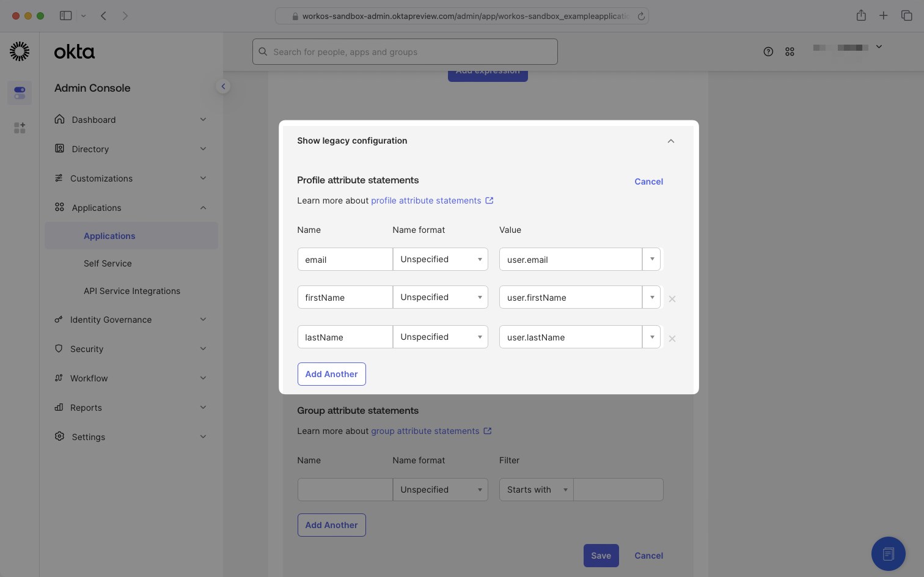
Task: Open Name format dropdown for lastName row
Action: coord(441,337)
